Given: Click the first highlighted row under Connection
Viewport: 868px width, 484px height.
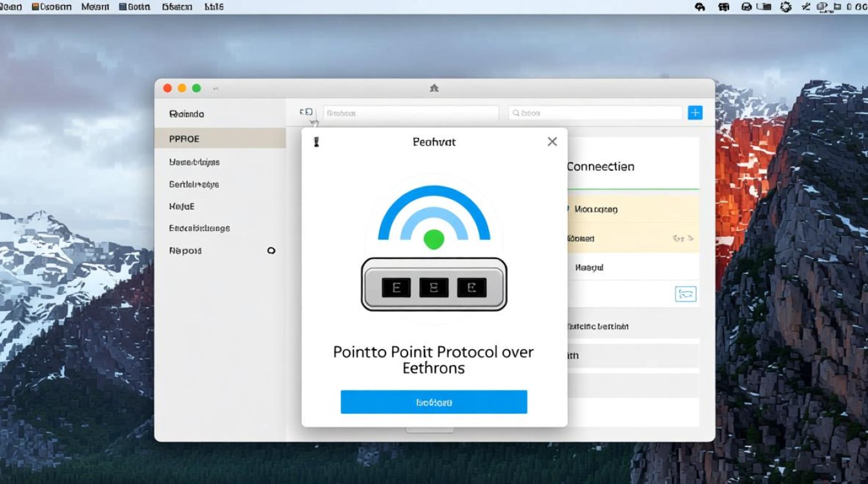Looking at the screenshot, I should 633,210.
